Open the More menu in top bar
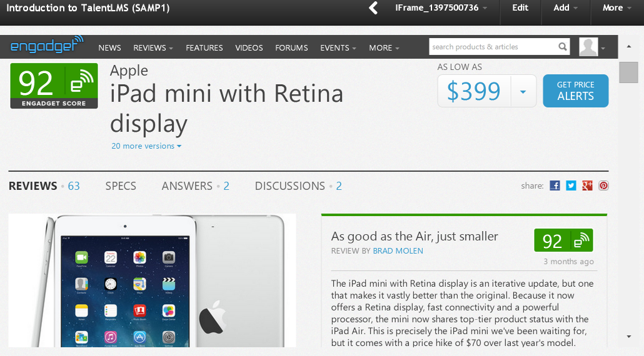This screenshot has width=644, height=356. 616,8
